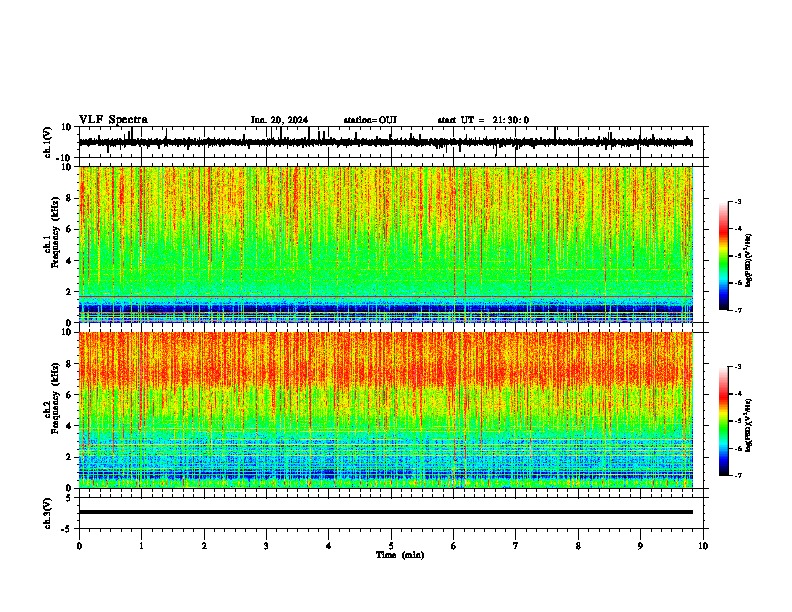The image size is (792, 612).
Task: Click time axis tick label "8"
Action: (x=578, y=546)
